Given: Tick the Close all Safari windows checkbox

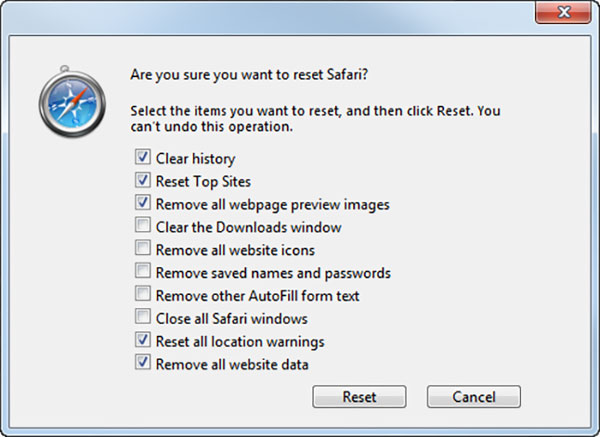Looking at the screenshot, I should 142,319.
